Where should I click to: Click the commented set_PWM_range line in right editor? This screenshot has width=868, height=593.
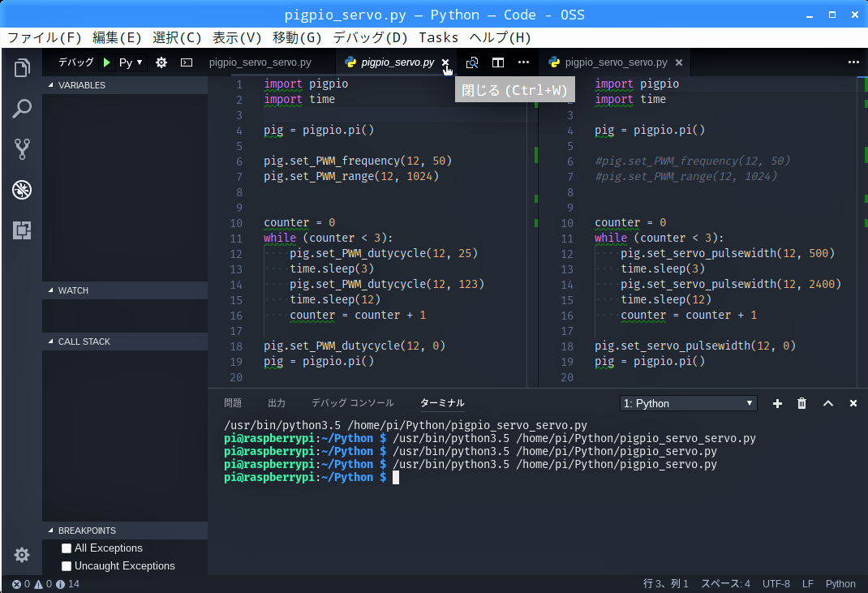point(685,177)
